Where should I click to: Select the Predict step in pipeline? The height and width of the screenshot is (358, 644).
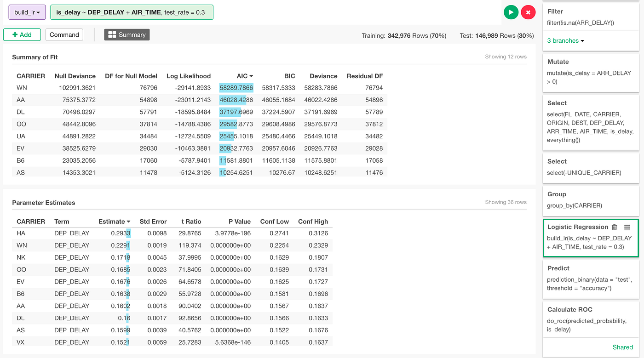coord(591,278)
